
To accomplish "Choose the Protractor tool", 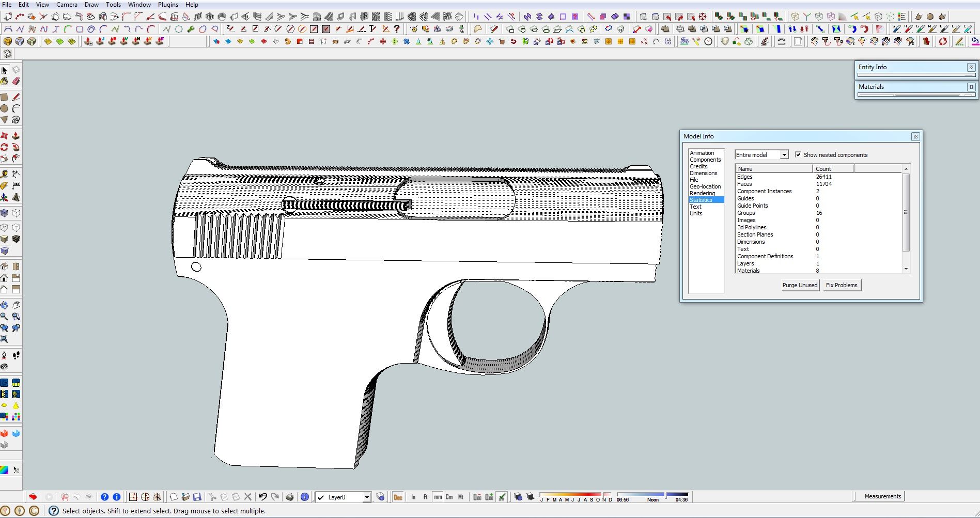I will pyautogui.click(x=5, y=185).
